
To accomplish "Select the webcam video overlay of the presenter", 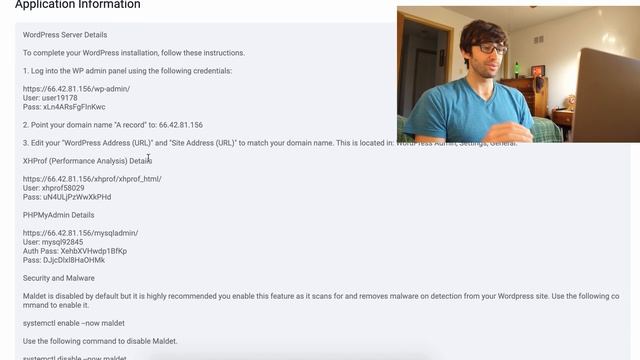I will tap(518, 74).
